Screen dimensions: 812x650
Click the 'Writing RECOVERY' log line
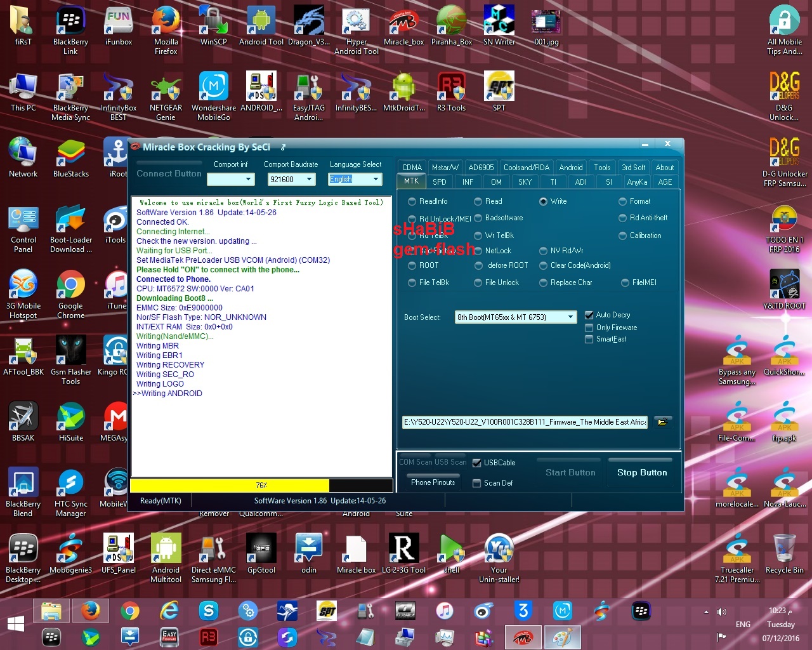tap(170, 365)
